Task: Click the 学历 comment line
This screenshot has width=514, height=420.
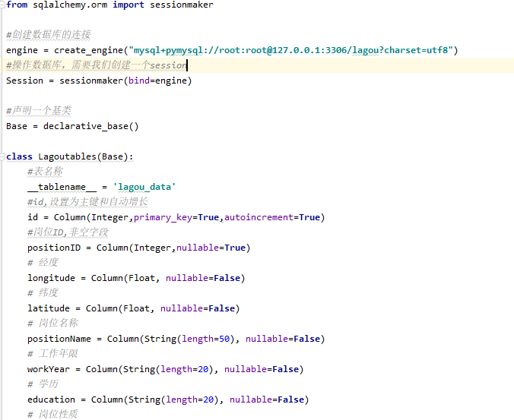Action: pyautogui.click(x=43, y=384)
